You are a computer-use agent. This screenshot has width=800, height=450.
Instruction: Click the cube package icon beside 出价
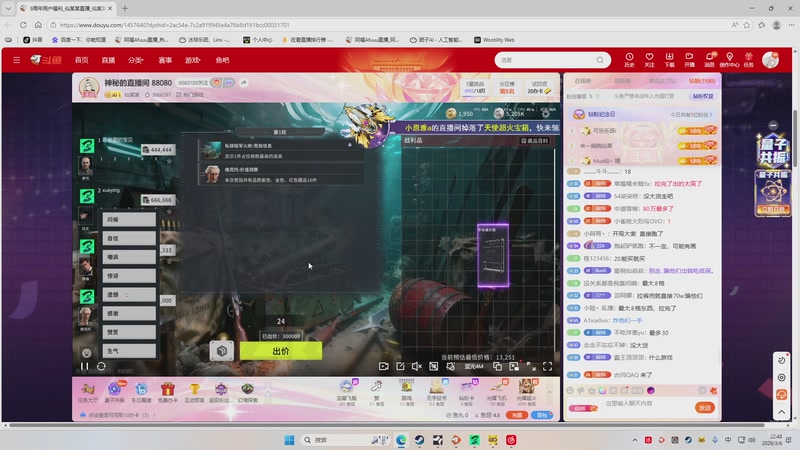click(x=222, y=351)
